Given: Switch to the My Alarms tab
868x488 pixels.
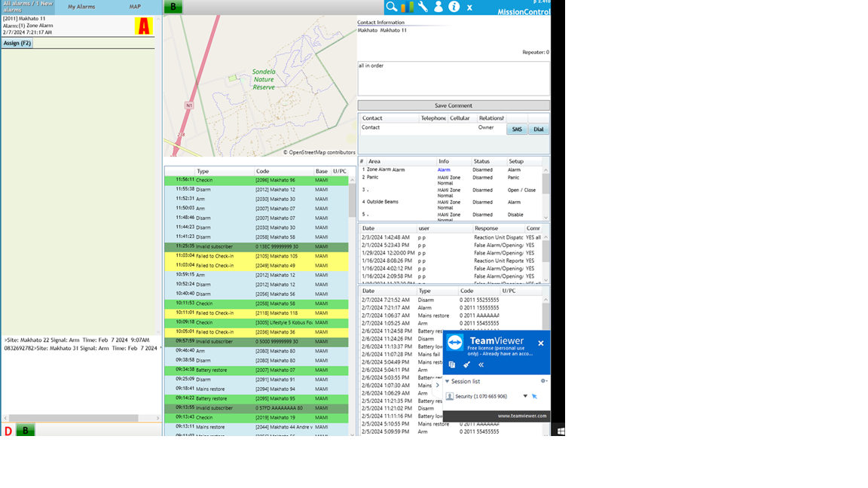Looking at the screenshot, I should (x=81, y=7).
